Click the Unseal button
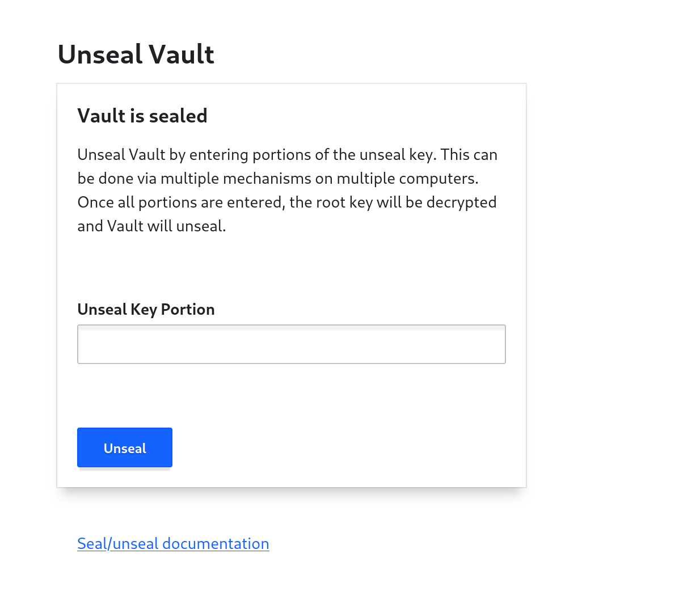The image size is (700, 600). click(124, 447)
